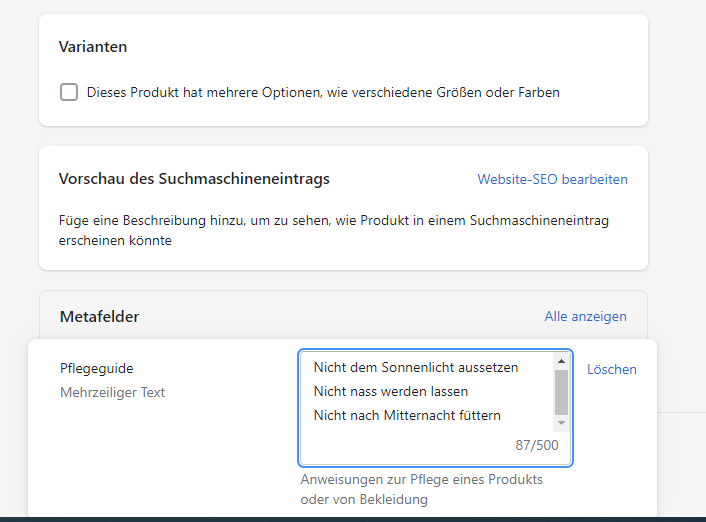Place cursor in 'Nicht dem Sonnenlicht aussetzen' line

pos(416,368)
